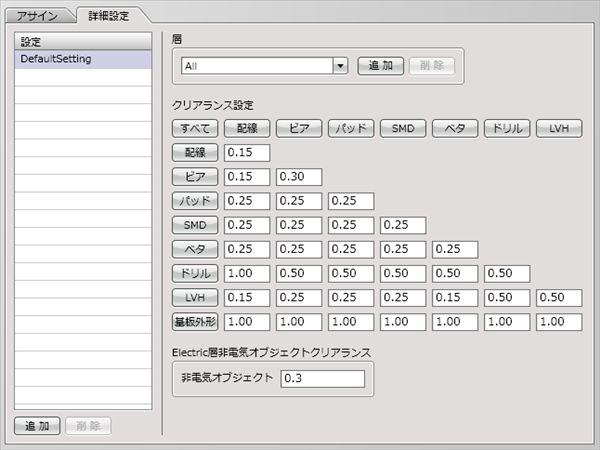Edit the ドリル row 配線 field 1.00
This screenshot has width=600, height=450.
pos(247,274)
